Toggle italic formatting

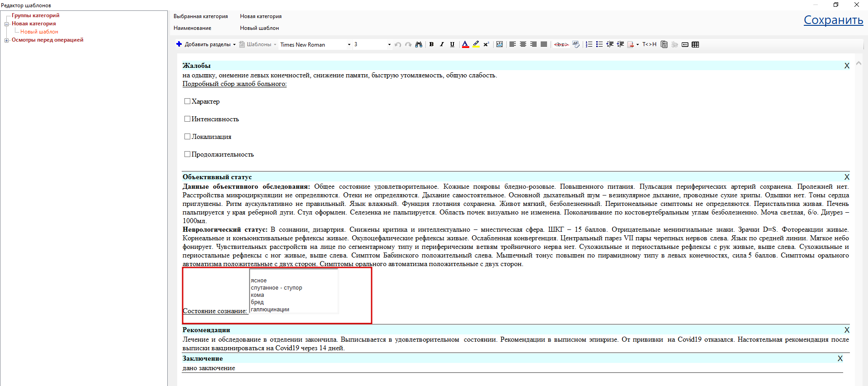pos(442,44)
